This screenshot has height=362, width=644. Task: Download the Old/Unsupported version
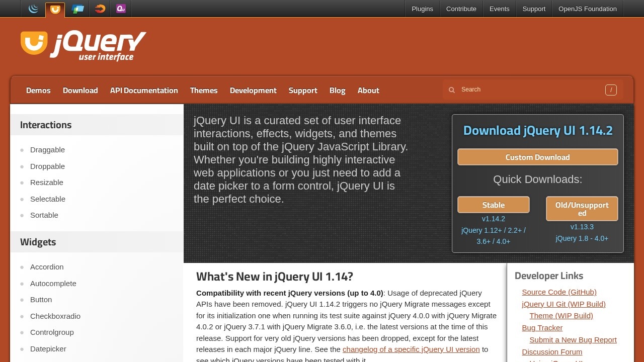[x=582, y=208]
